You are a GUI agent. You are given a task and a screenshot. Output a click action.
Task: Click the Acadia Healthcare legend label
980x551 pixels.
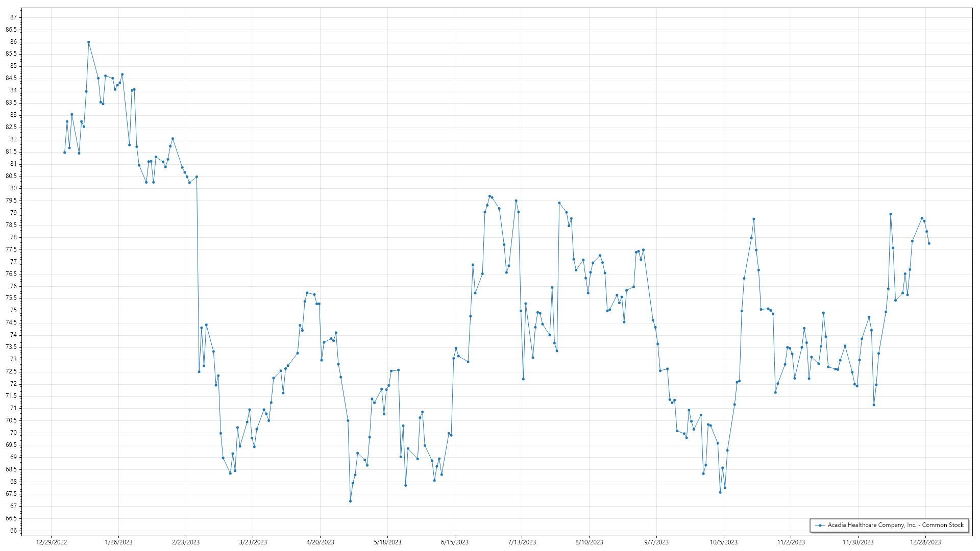click(x=895, y=525)
